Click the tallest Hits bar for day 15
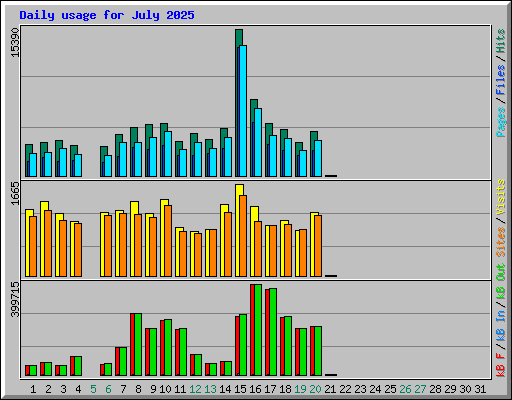Viewport: 512px width, 400px height. [239, 37]
